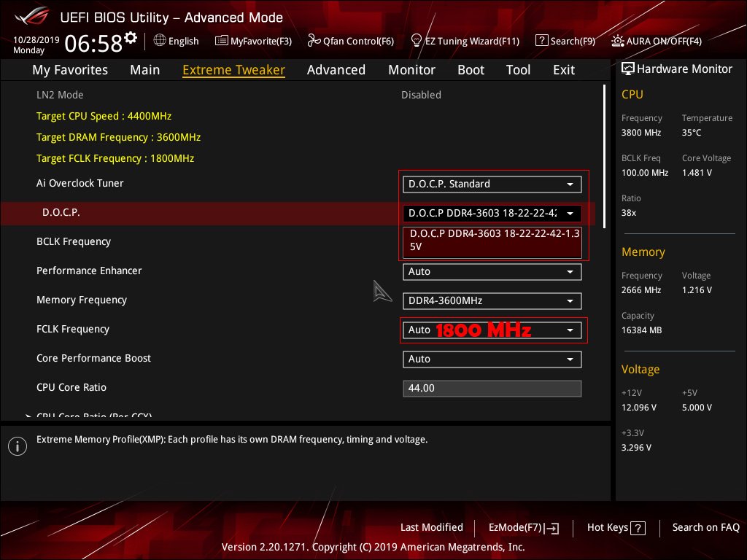Click the globe language icon

160,41
